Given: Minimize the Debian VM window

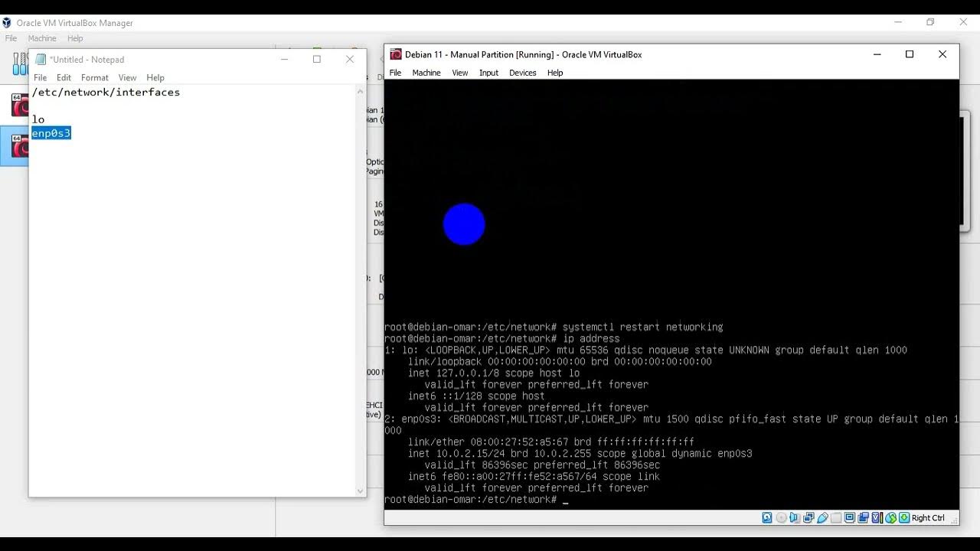Looking at the screenshot, I should coord(877,54).
